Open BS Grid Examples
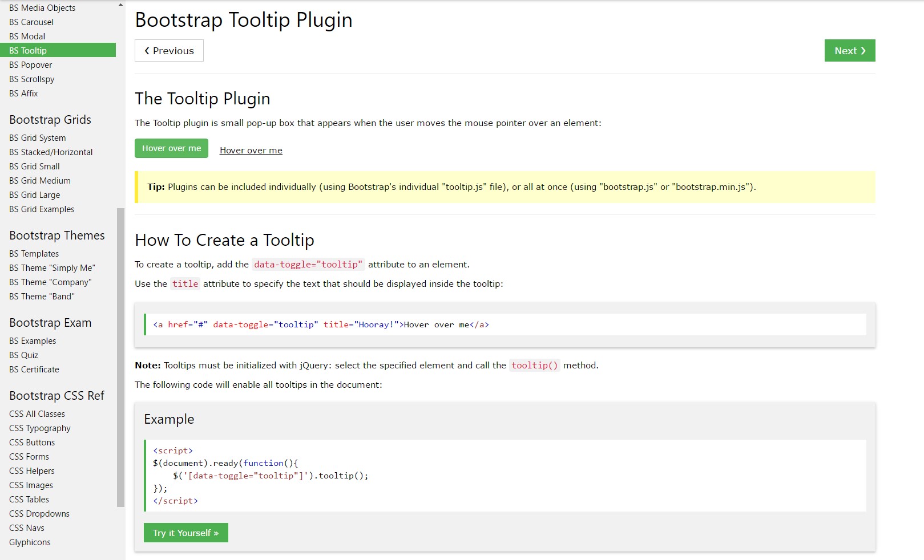Screen dimensions: 924x560 click(41, 209)
